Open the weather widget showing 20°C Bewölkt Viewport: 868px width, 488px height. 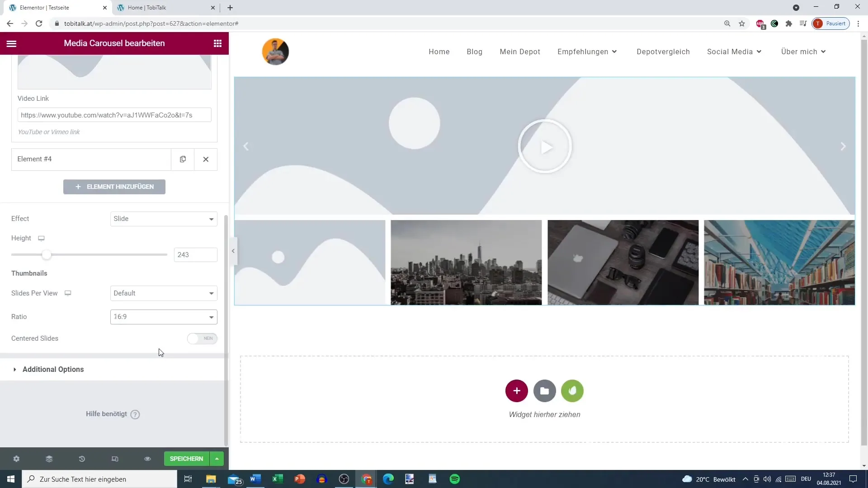pos(709,479)
